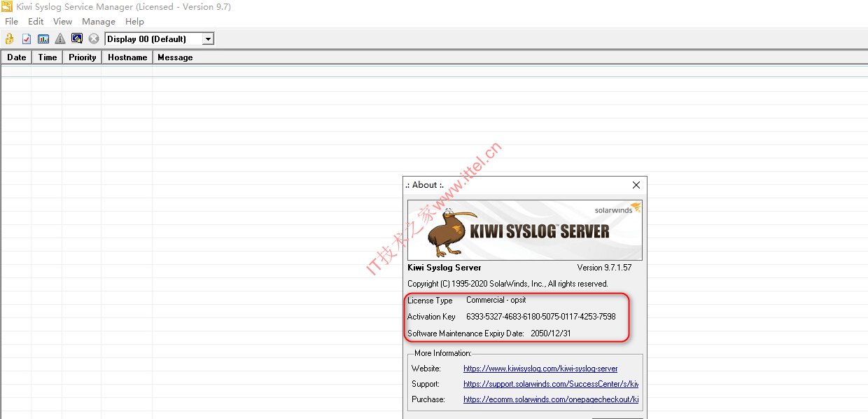Click the grey circled X icon
The width and height of the screenshot is (868, 419).
[94, 39]
